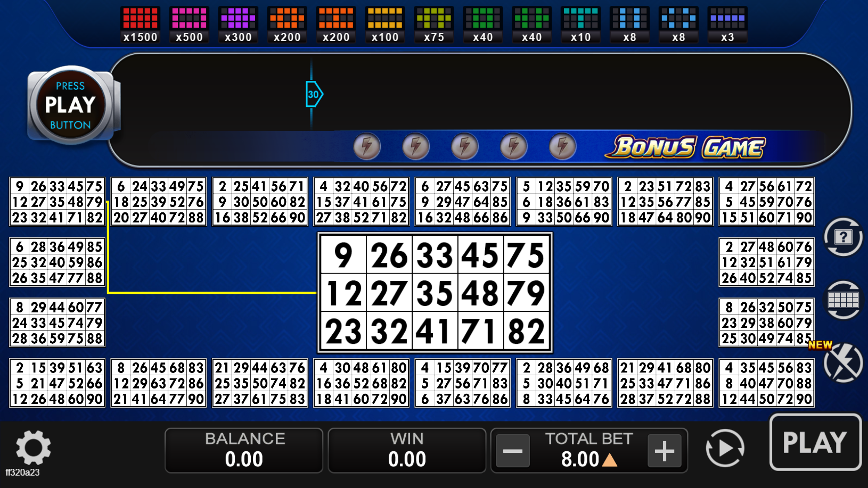The width and height of the screenshot is (868, 488).
Task: Expand bet options via orange triangle
Action: 609,460
